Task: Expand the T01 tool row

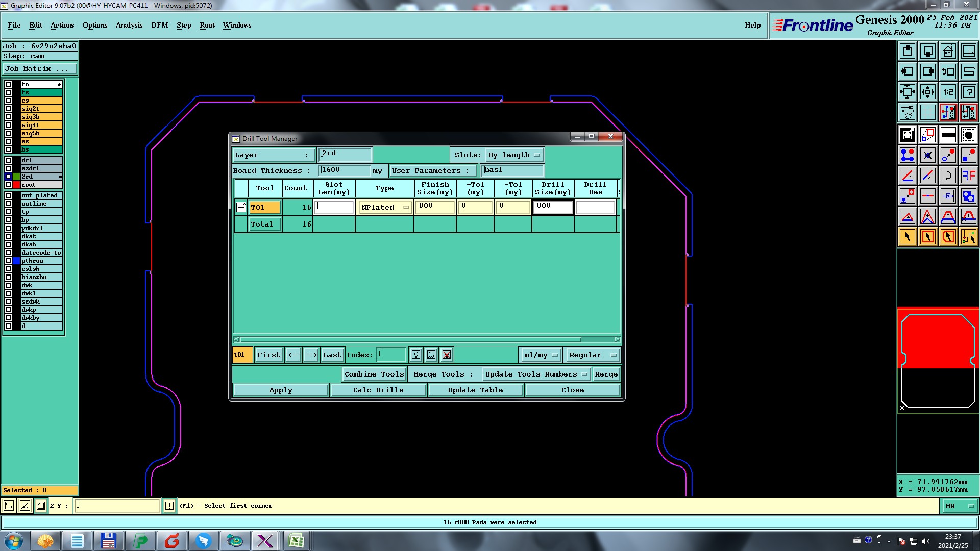Action: click(x=241, y=207)
